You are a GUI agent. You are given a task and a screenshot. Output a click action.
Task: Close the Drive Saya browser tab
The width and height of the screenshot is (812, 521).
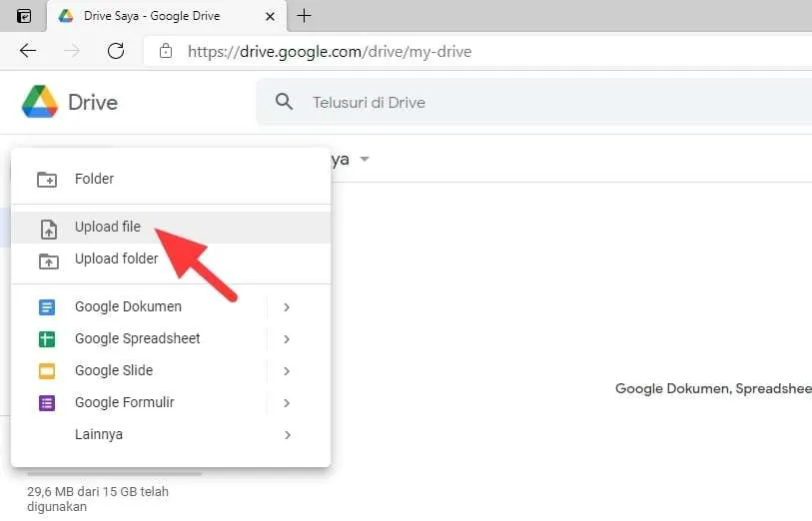[270, 17]
